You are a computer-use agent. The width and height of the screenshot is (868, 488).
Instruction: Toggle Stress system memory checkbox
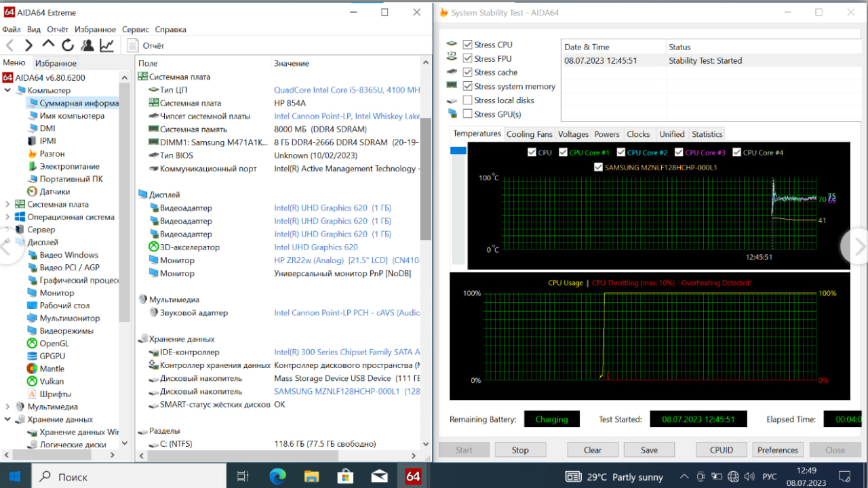point(468,87)
